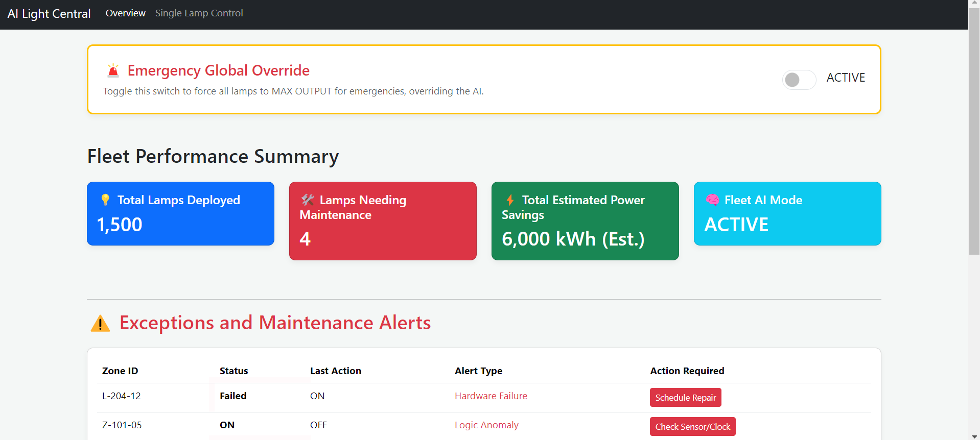
Task: Click zone ID 'L-204-12' cell
Action: tap(122, 396)
